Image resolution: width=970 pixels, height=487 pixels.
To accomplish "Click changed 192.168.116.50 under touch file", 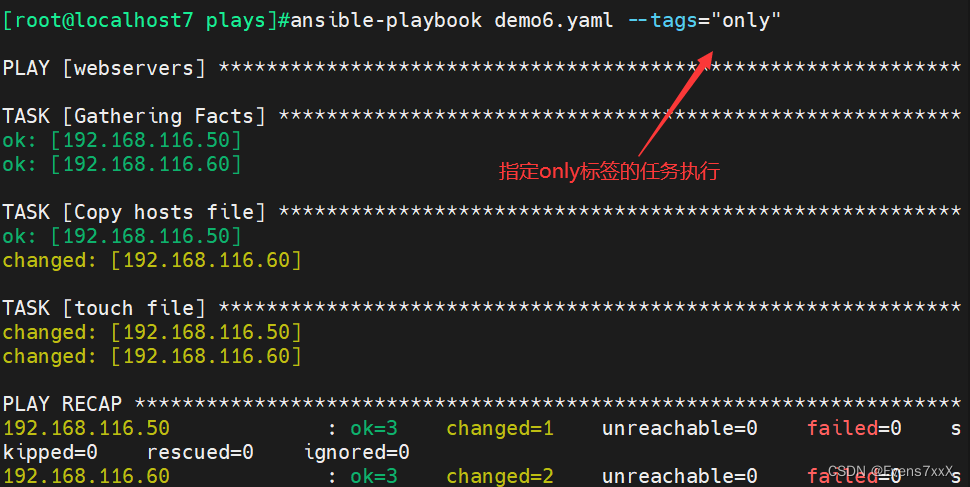I will pyautogui.click(x=151, y=332).
